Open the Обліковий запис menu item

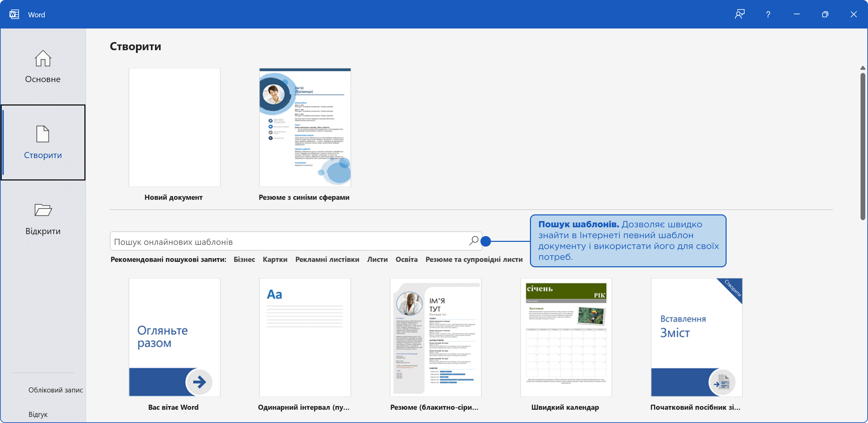56,390
